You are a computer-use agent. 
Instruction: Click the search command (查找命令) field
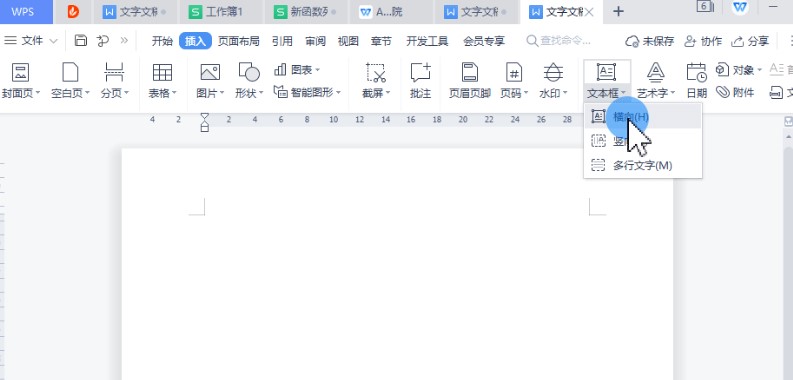559,41
